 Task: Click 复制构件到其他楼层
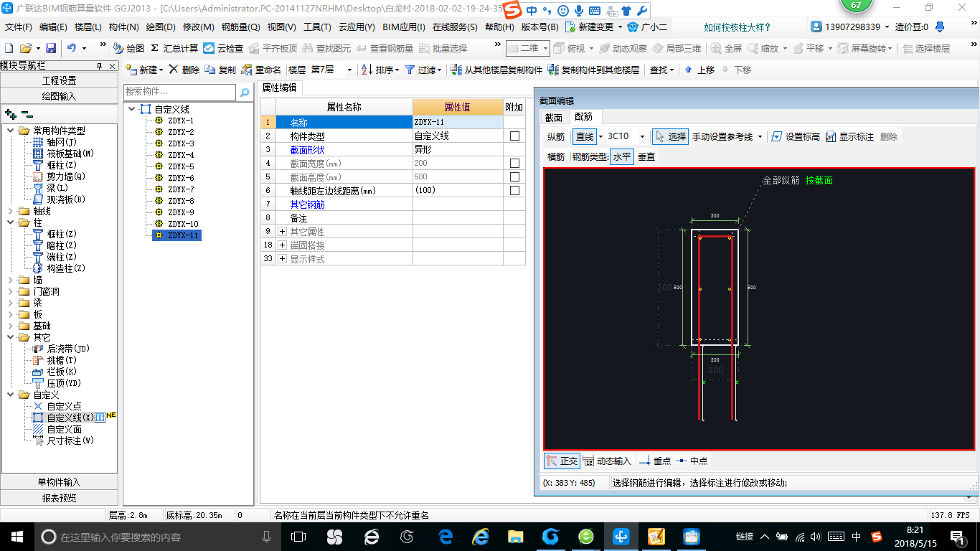point(593,70)
